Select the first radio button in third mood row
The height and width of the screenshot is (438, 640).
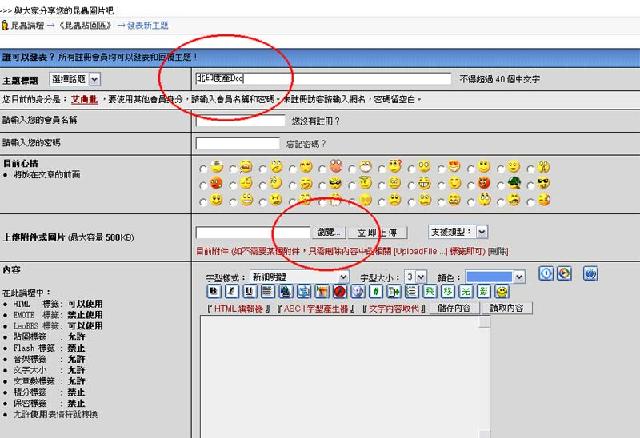click(204, 200)
